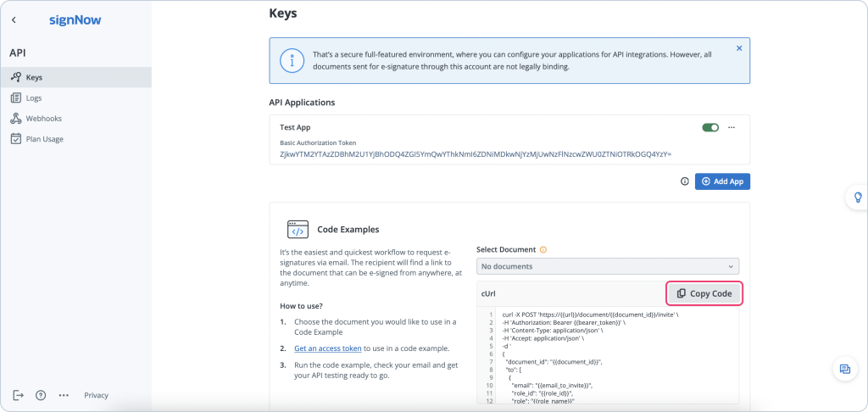This screenshot has width=868, height=412.
Task: Click info icon beside Select Document label
Action: tap(543, 250)
